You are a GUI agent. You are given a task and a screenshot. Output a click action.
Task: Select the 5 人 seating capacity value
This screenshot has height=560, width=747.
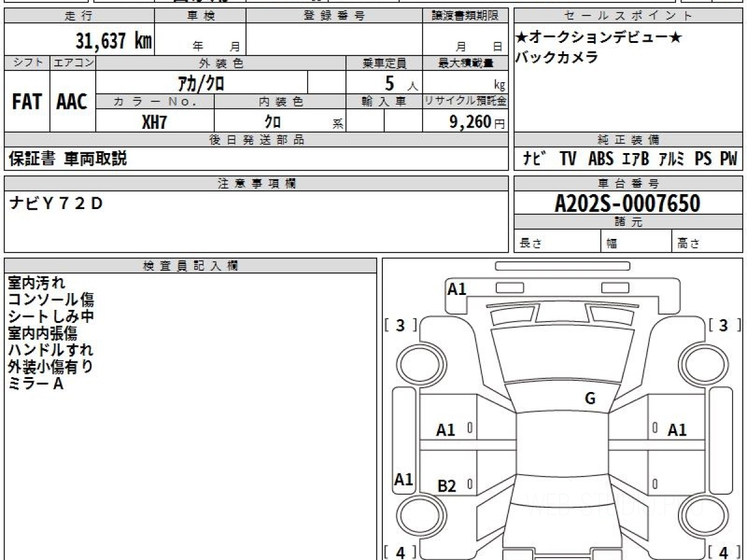coord(401,83)
